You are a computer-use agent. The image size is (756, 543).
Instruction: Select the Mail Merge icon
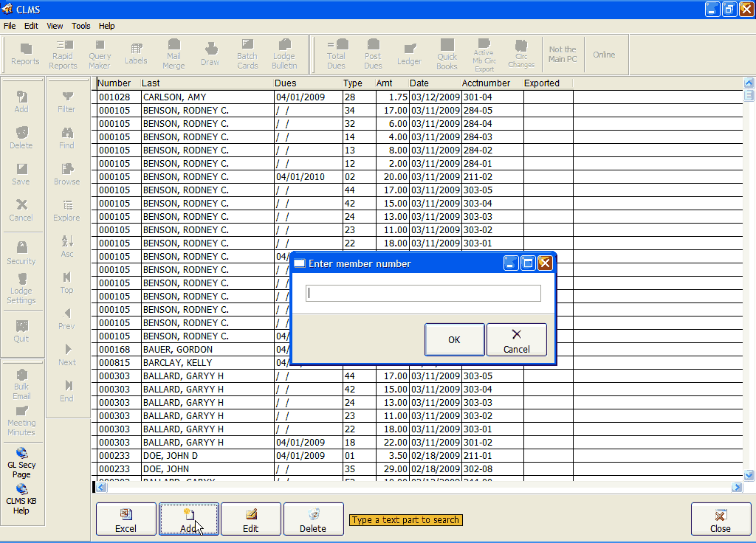pos(173,54)
